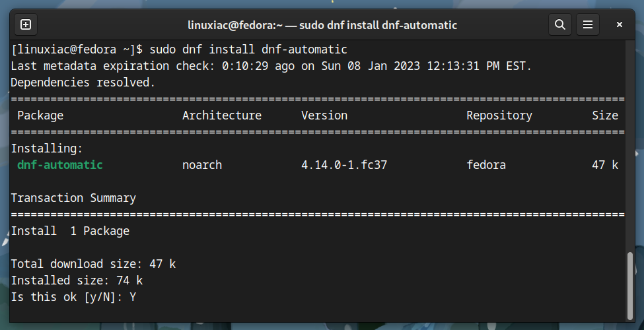Screen dimensions: 644x330
Task: Click the Size column header
Action: [x=605, y=115]
